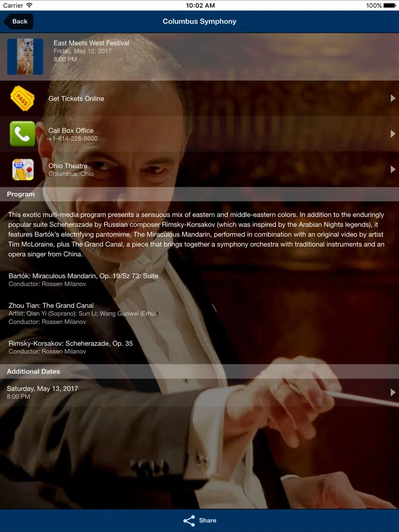The height and width of the screenshot is (532, 399).
Task: Select the Program section header
Action: 199,194
